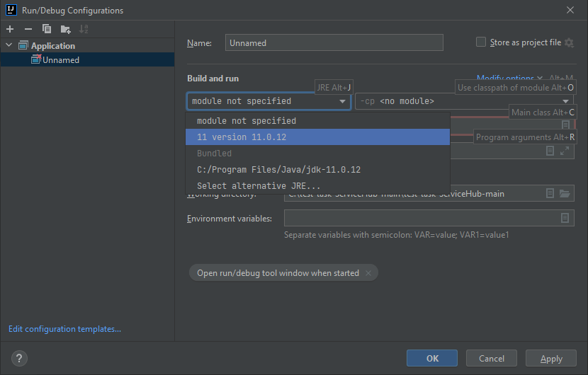588x375 pixels.
Task: Open the Modify options dropdown
Action: pos(509,78)
